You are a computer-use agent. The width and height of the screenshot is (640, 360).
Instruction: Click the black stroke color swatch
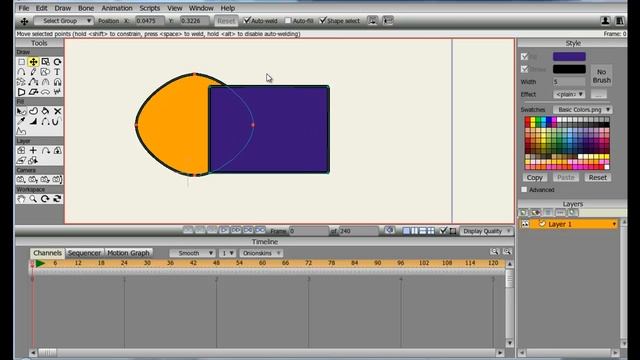pos(569,69)
